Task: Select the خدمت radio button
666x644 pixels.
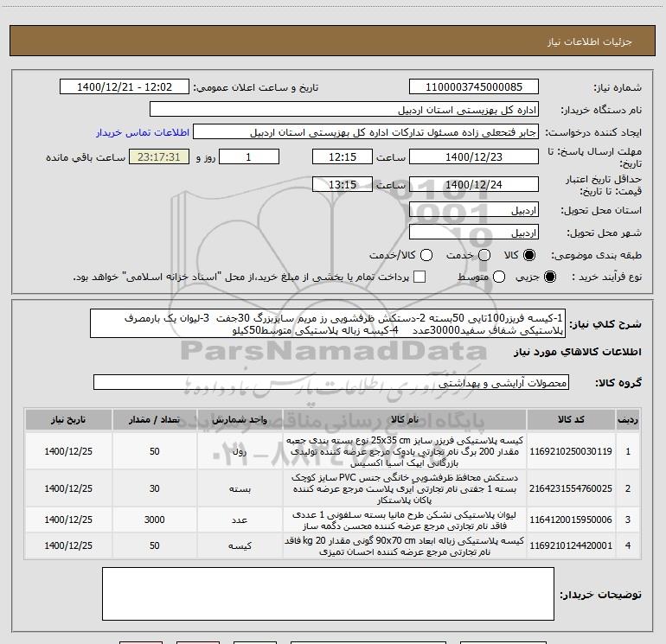Action: coord(484,255)
